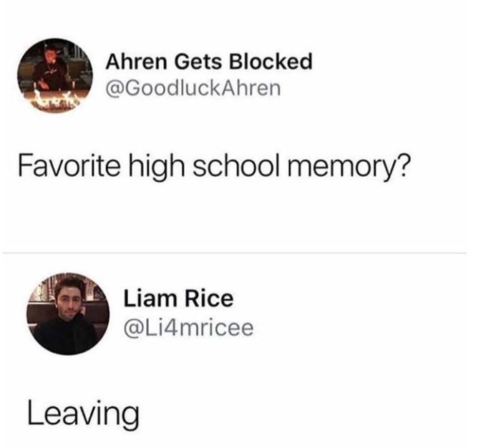Screen dimensions: 486x448
Task: Visit the @Li4mricee handle
Action: [188, 328]
